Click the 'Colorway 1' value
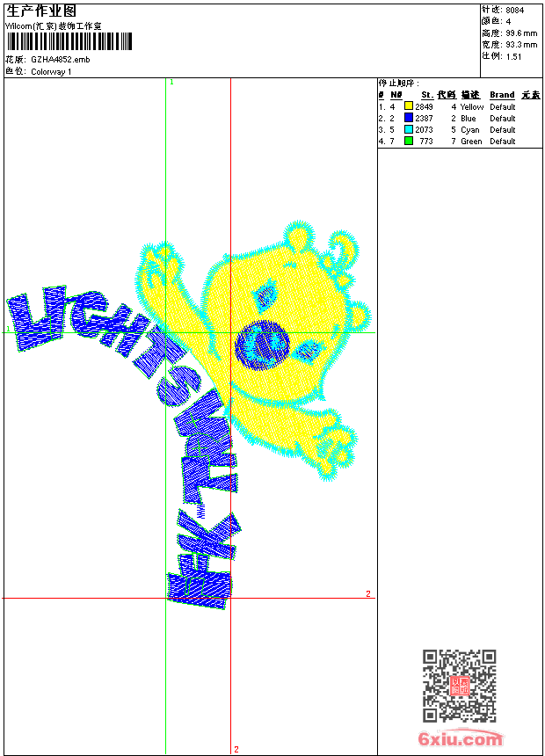 [51, 72]
